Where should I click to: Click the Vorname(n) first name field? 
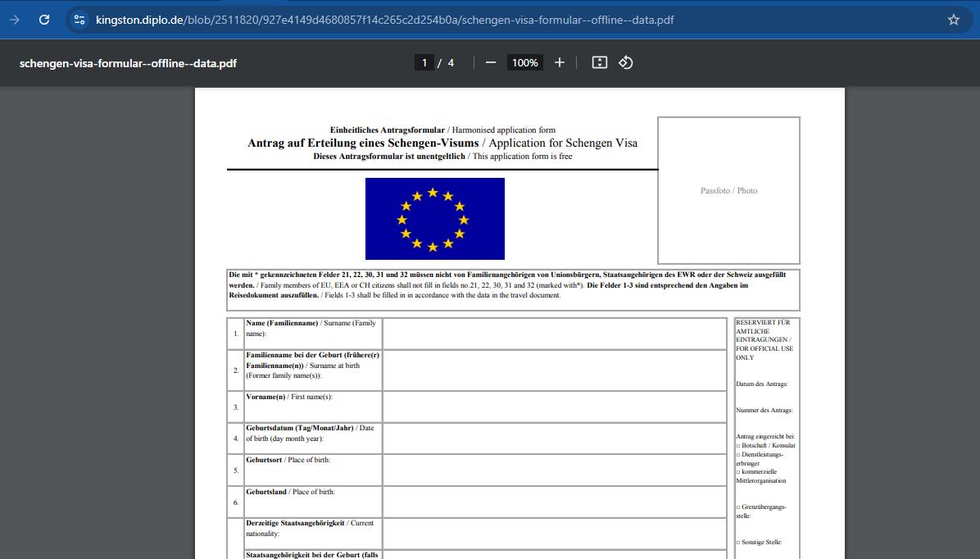pyautogui.click(x=554, y=406)
